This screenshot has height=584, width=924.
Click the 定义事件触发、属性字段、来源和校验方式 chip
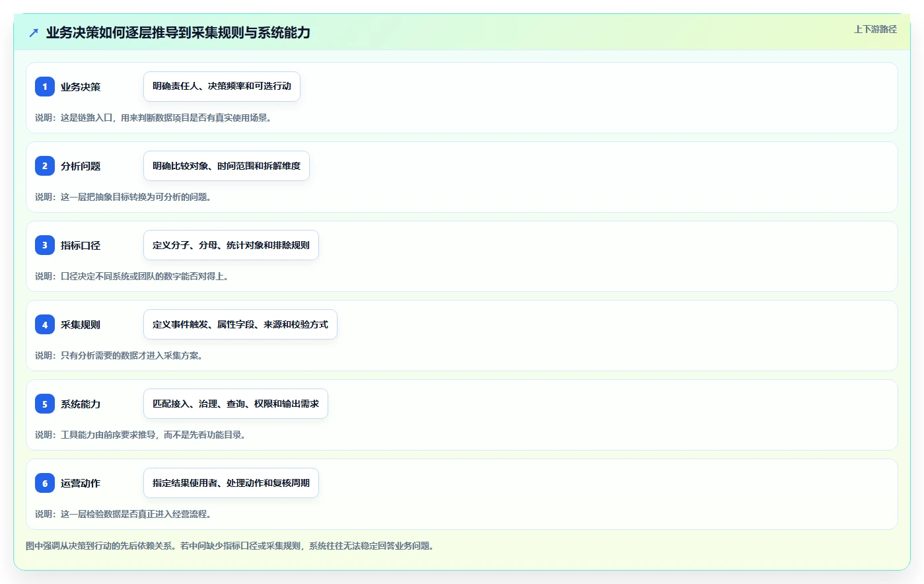tap(240, 324)
